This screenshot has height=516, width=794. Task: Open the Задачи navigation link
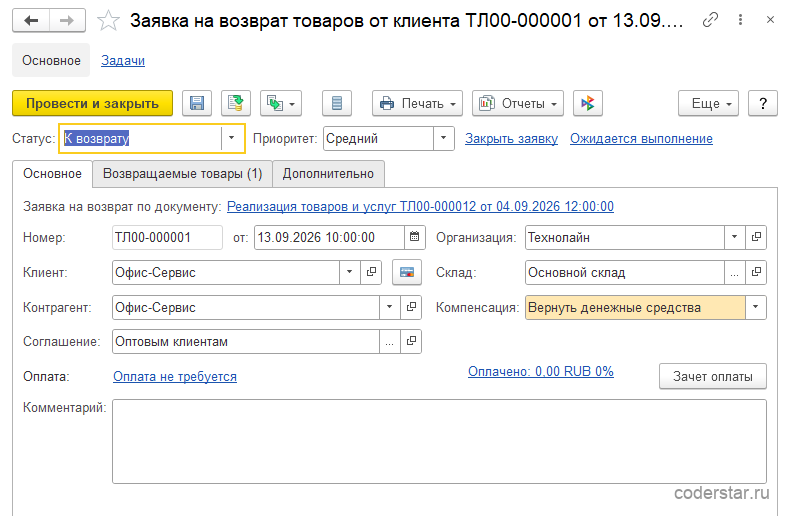pyautogui.click(x=123, y=60)
